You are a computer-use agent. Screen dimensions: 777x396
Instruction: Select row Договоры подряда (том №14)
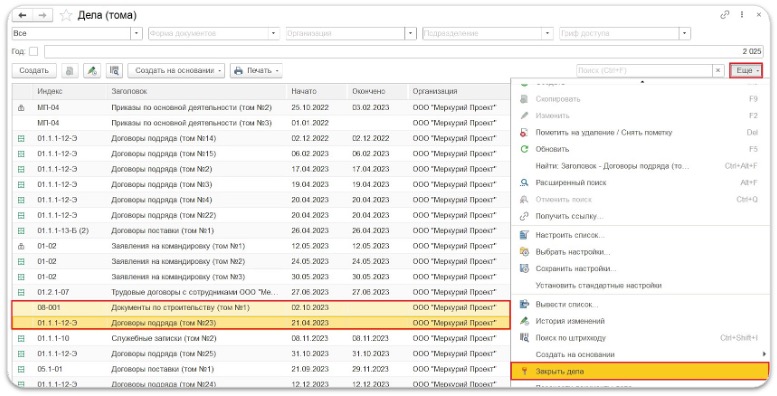click(261, 138)
